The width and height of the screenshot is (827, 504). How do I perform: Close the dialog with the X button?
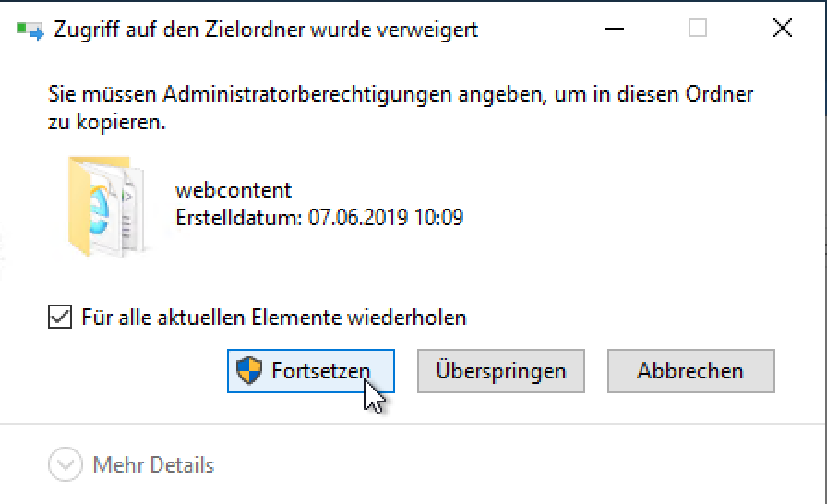pos(782,30)
